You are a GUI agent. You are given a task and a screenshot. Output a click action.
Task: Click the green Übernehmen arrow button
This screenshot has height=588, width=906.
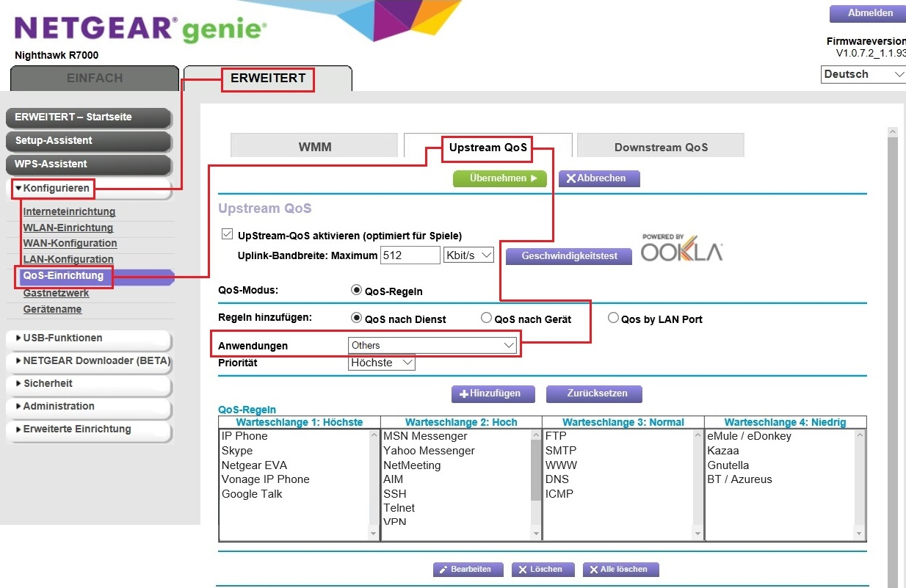point(499,178)
